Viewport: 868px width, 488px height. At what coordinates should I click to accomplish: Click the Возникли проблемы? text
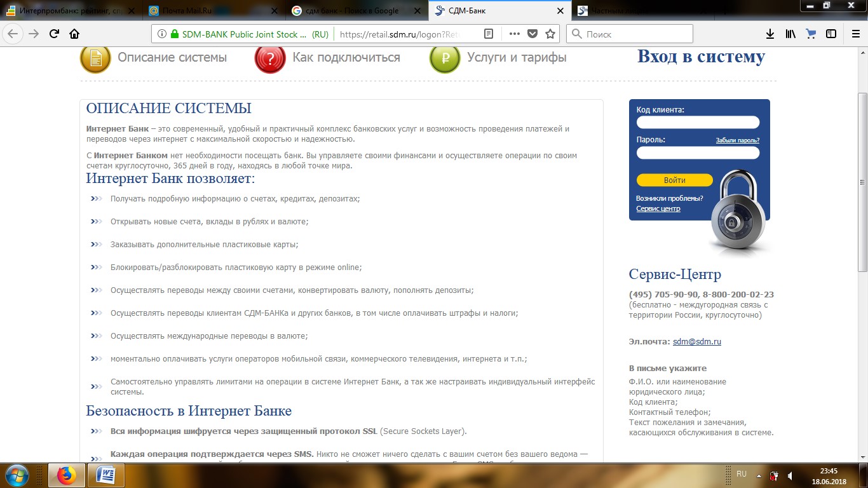670,198
